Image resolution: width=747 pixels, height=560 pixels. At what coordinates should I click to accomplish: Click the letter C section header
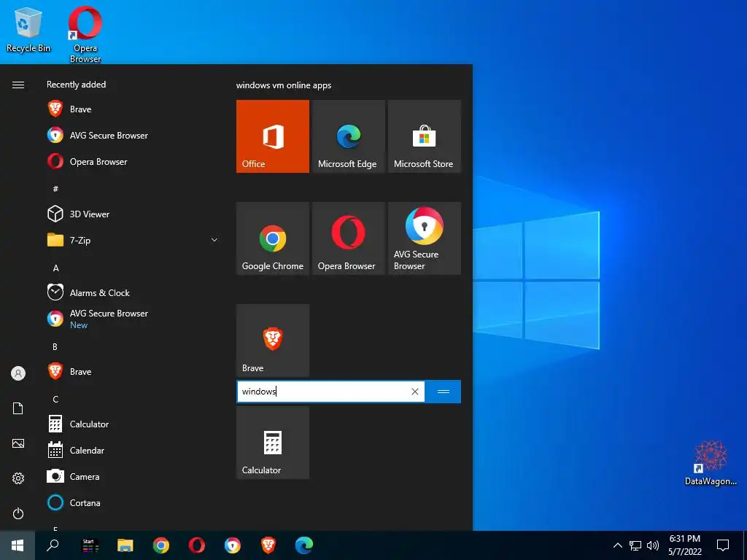(55, 399)
